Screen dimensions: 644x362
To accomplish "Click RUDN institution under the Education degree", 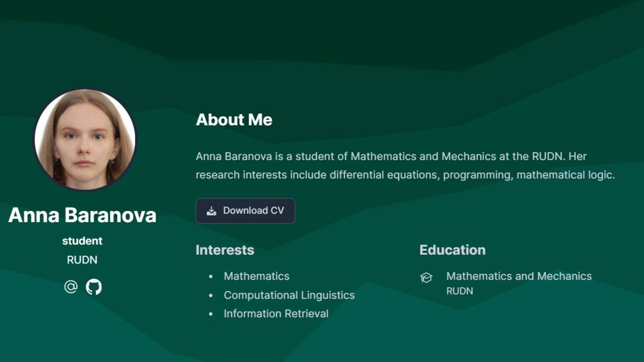I will coord(460,291).
